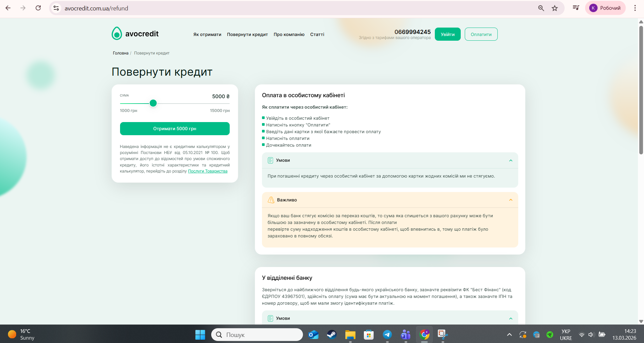
Task: Click the avocredit avocado logo
Action: pos(135,34)
